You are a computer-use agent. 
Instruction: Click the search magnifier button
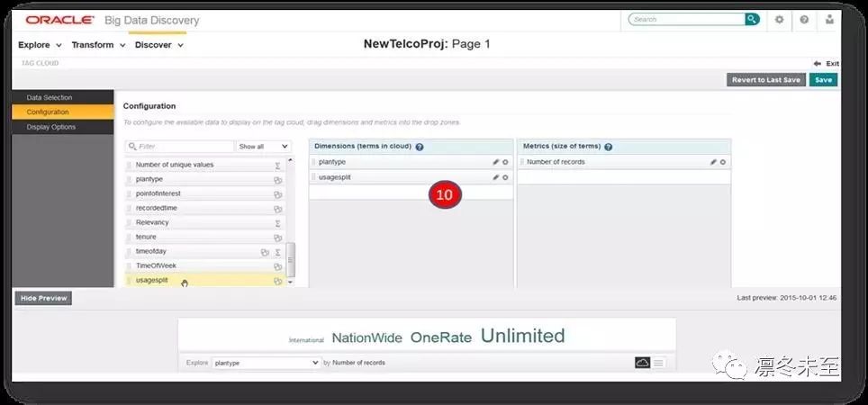[752, 20]
